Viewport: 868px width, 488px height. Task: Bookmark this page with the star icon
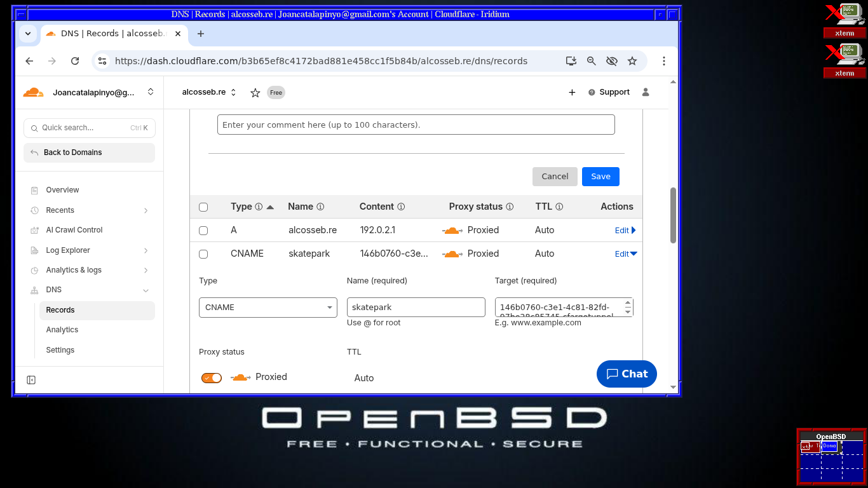[x=632, y=61]
